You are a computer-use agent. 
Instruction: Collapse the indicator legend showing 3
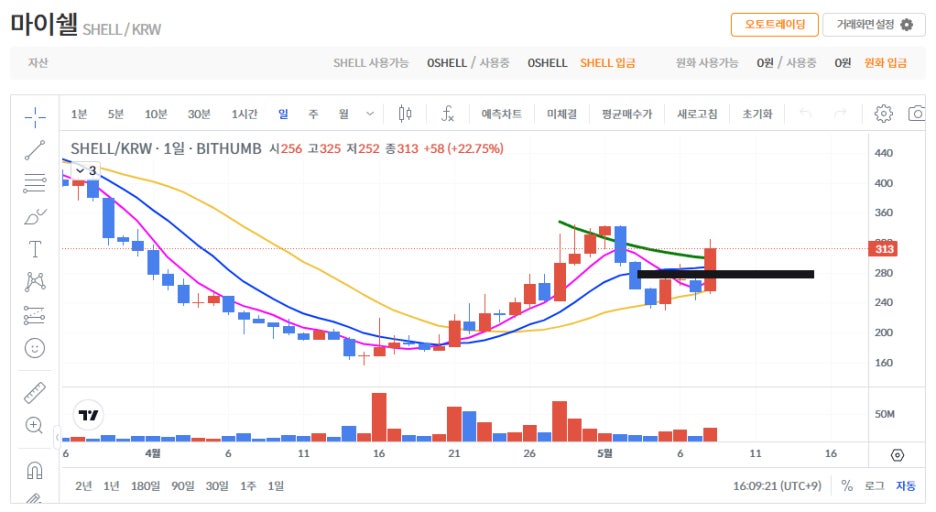pyautogui.click(x=86, y=171)
